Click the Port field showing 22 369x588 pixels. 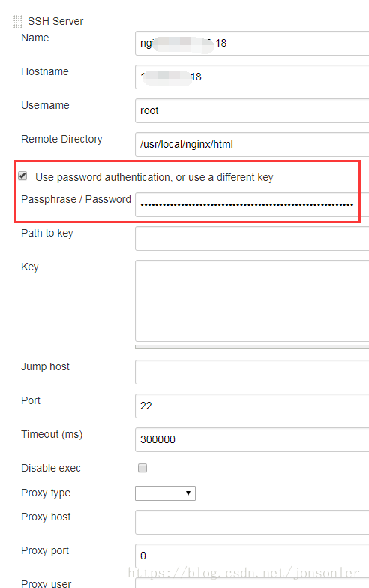[x=252, y=406]
